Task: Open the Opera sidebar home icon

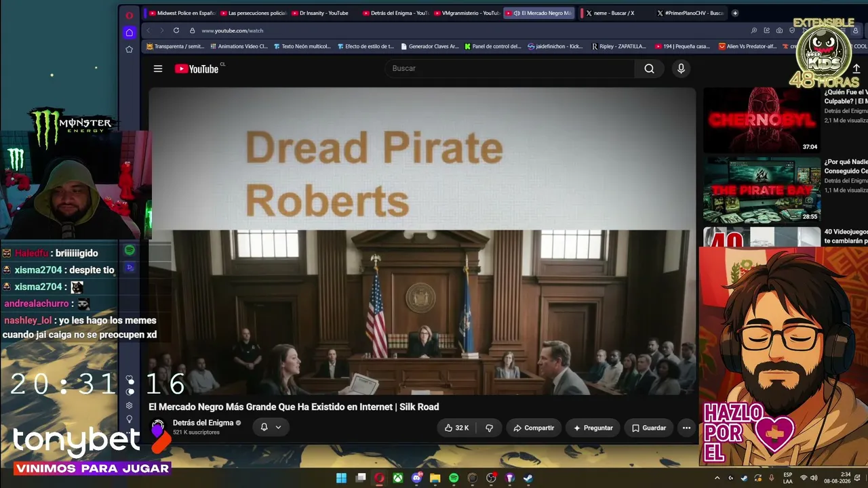Action: pos(129,33)
